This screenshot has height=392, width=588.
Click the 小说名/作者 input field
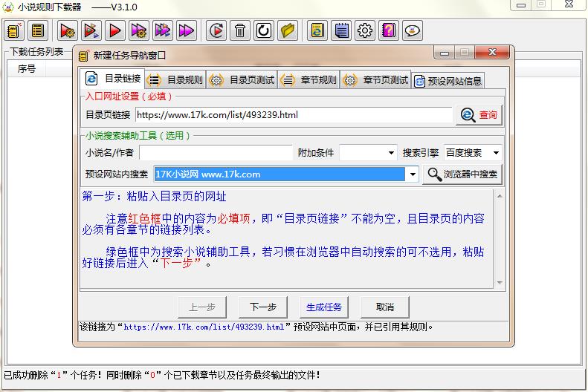[216, 153]
